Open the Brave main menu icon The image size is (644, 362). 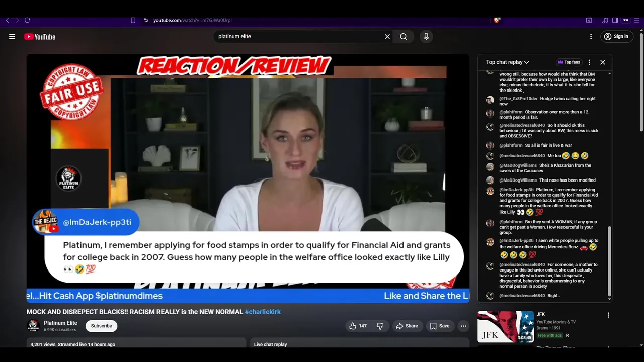(636, 20)
